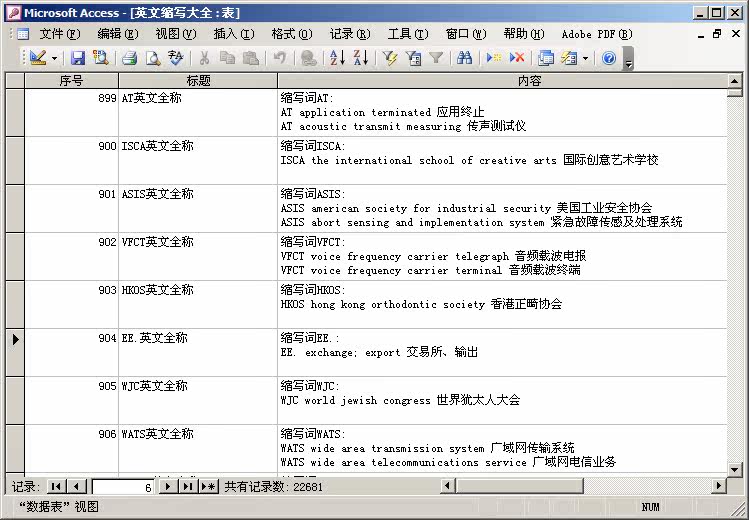Viewport: 749px width, 520px height.
Task: Click the Insert Hyperlink globe icon
Action: [309, 58]
